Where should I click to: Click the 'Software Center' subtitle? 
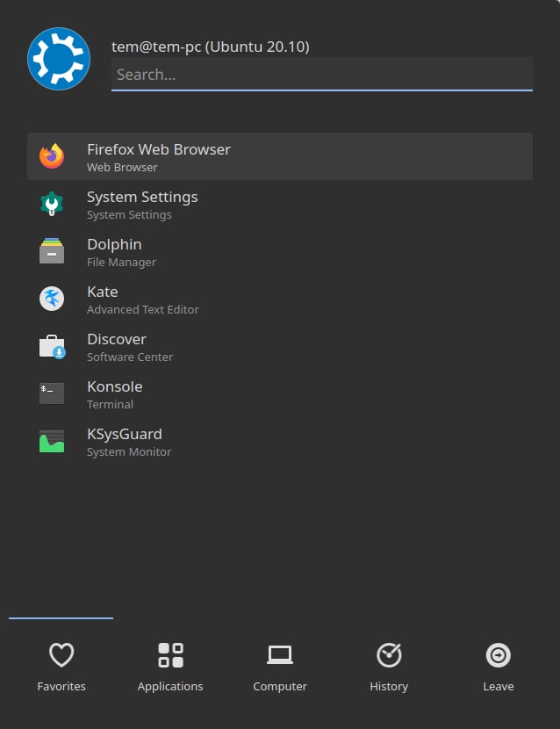(130, 357)
